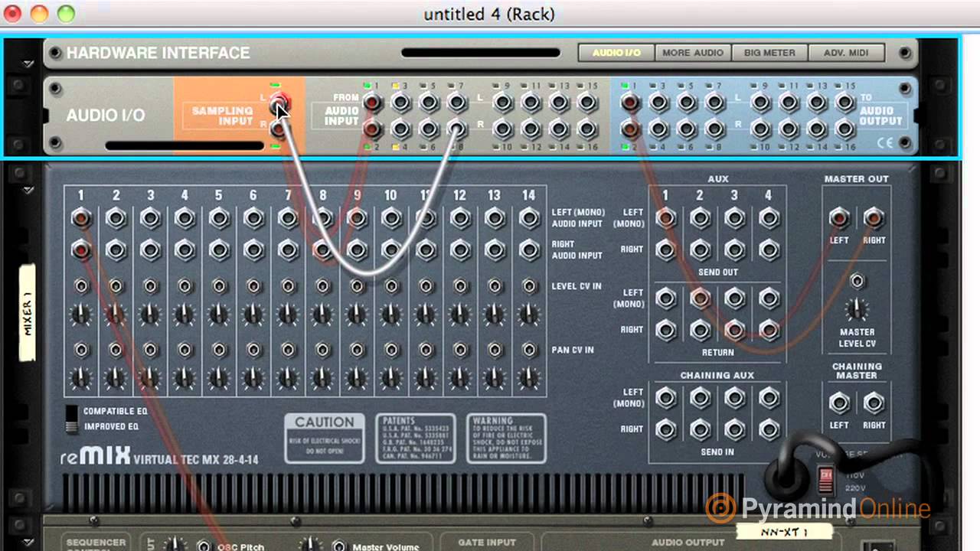Click Audio Output jack 2

click(x=630, y=129)
